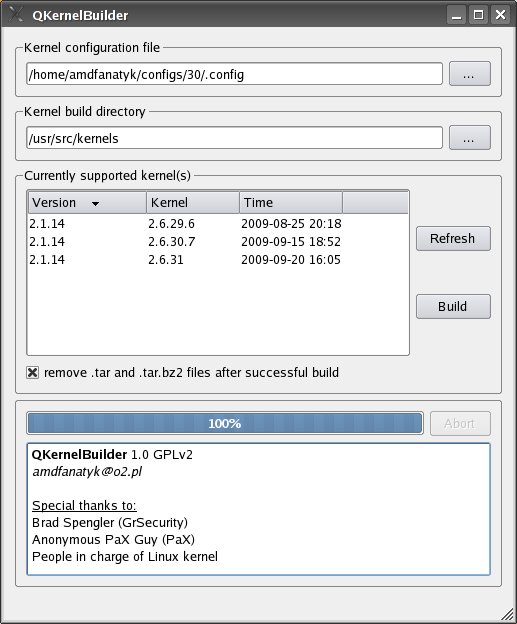Click the kernel build directory field
517x624 pixels.
pos(234,138)
